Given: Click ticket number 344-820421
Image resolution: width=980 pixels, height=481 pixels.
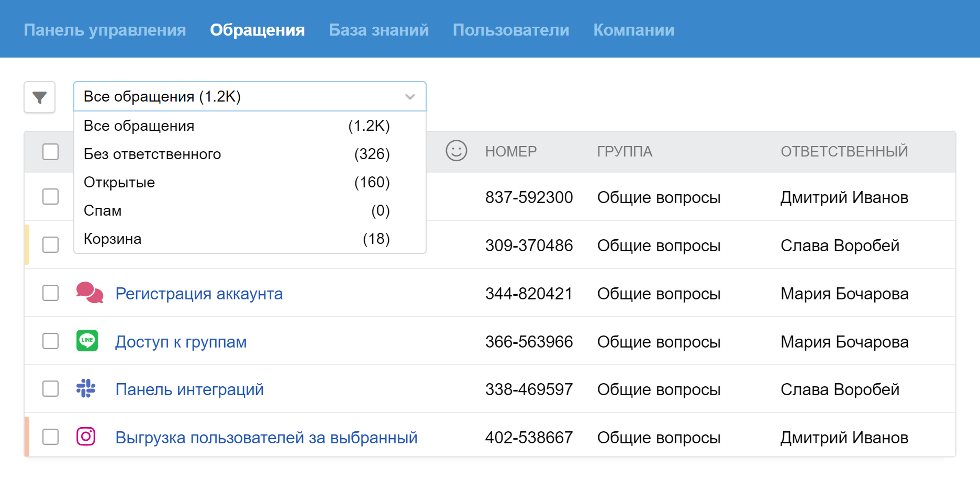Looking at the screenshot, I should point(529,294).
